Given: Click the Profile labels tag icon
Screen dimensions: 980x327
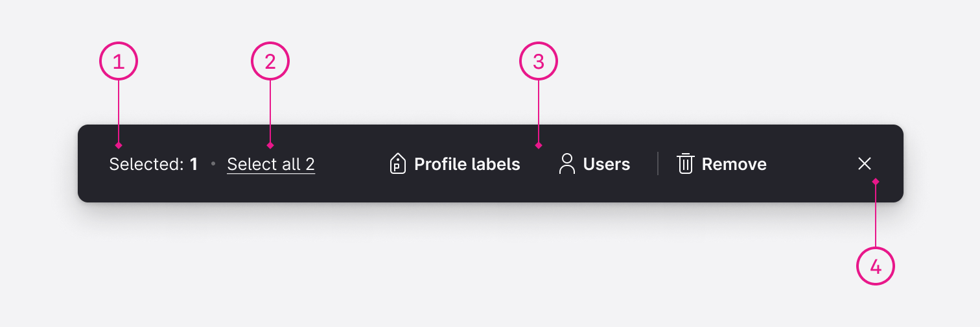Looking at the screenshot, I should click(x=397, y=163).
